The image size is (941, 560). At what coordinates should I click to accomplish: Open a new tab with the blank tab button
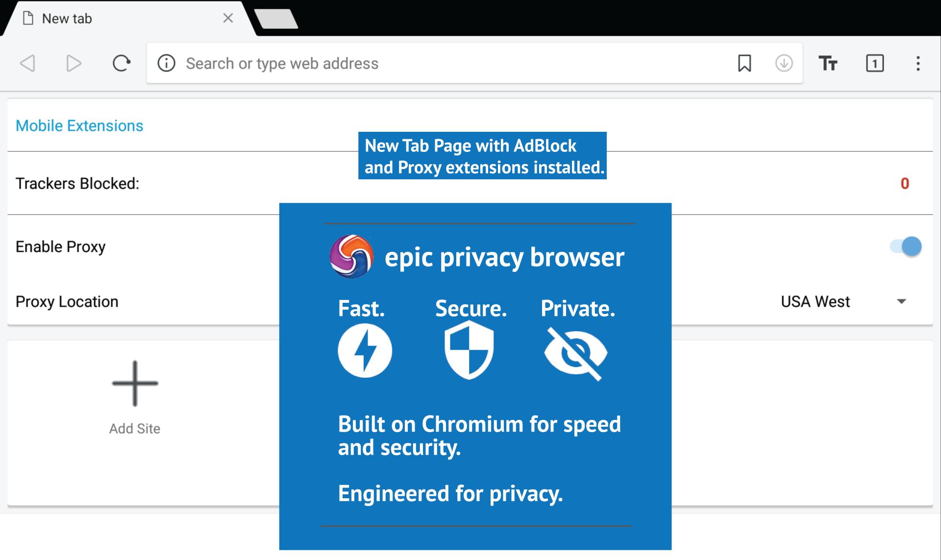tap(276, 19)
